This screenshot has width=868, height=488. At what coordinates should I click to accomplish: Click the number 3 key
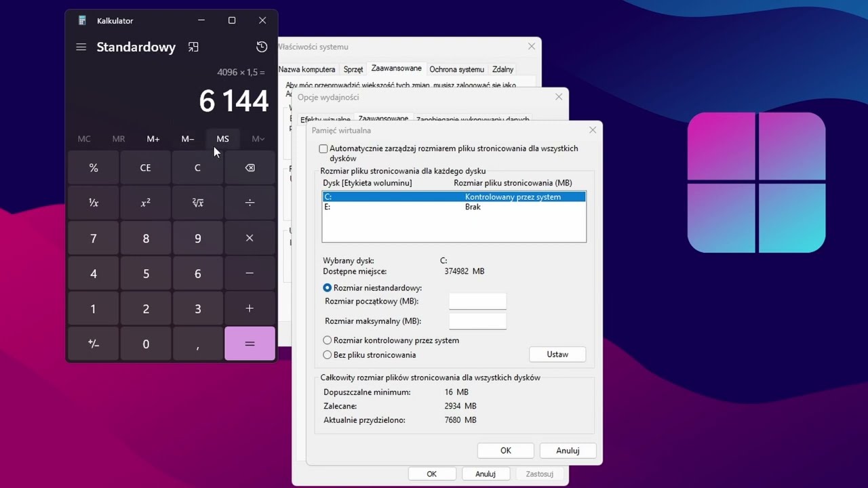tap(197, 308)
